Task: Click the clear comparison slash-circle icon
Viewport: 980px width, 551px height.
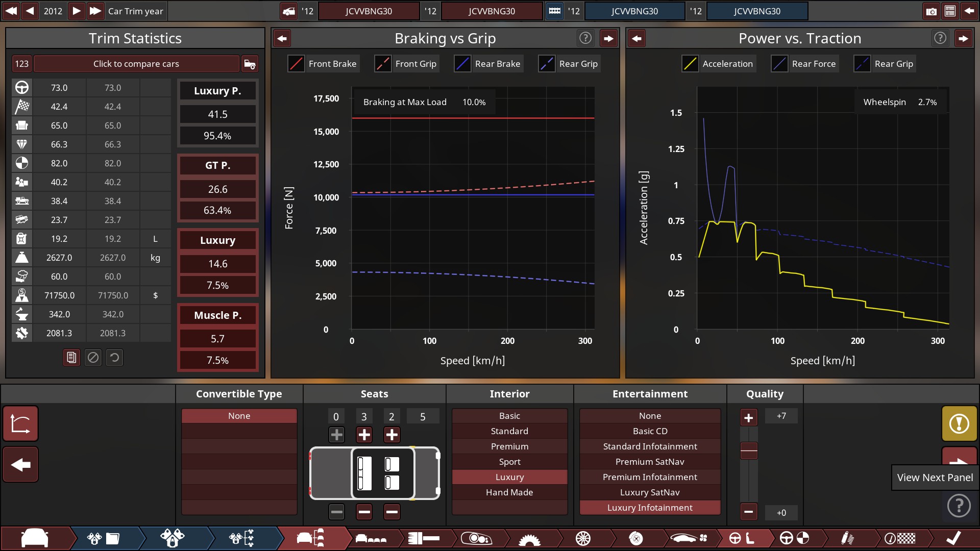Action: (93, 358)
